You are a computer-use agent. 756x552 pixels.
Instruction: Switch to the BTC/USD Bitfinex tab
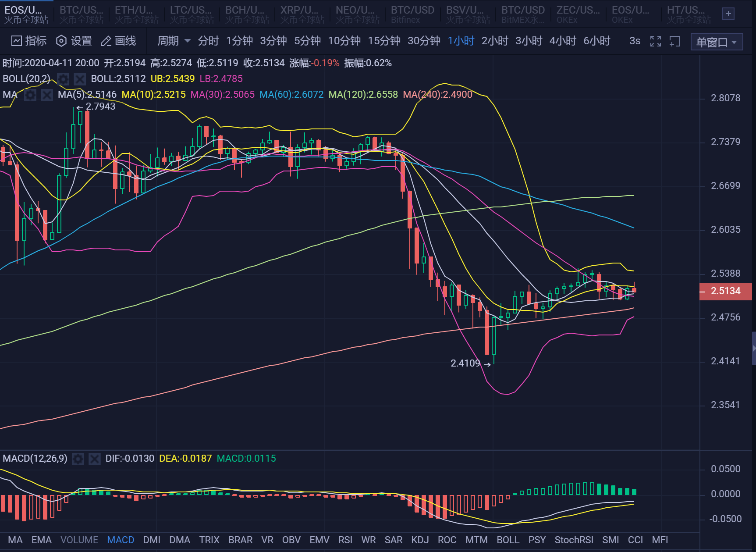pyautogui.click(x=412, y=14)
